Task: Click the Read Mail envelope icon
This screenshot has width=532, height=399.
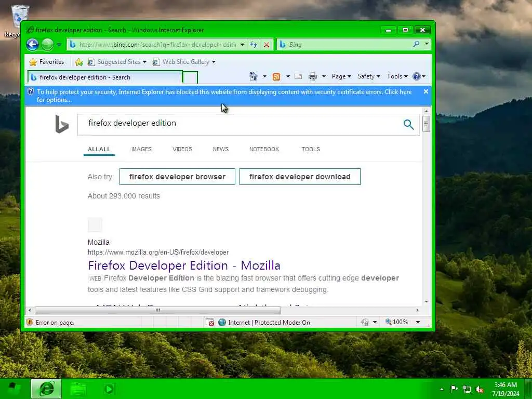Action: click(298, 76)
